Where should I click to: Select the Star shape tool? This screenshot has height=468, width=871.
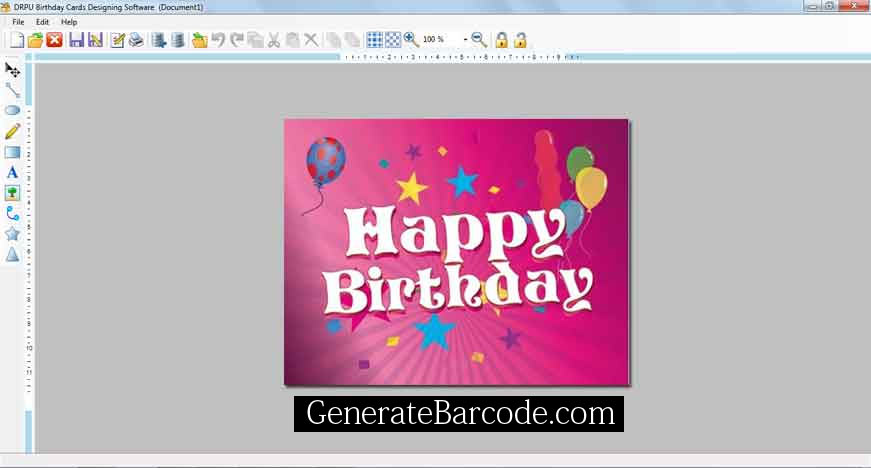point(12,234)
